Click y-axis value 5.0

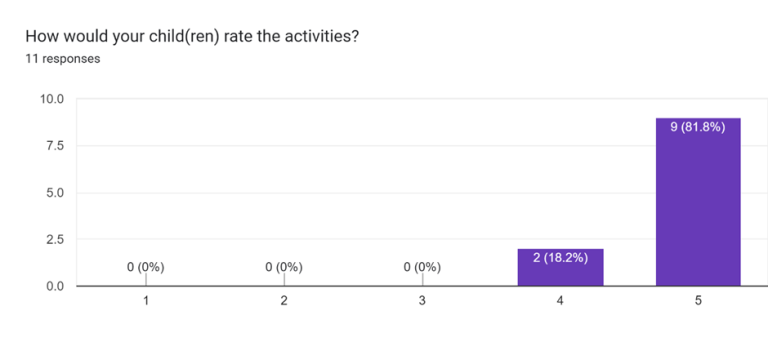pos(55,193)
